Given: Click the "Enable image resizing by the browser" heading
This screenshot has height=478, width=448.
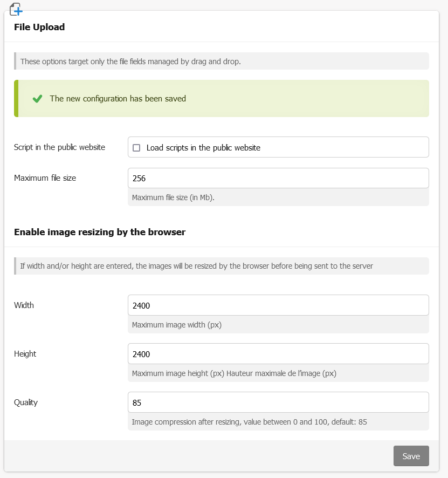Looking at the screenshot, I should point(100,233).
